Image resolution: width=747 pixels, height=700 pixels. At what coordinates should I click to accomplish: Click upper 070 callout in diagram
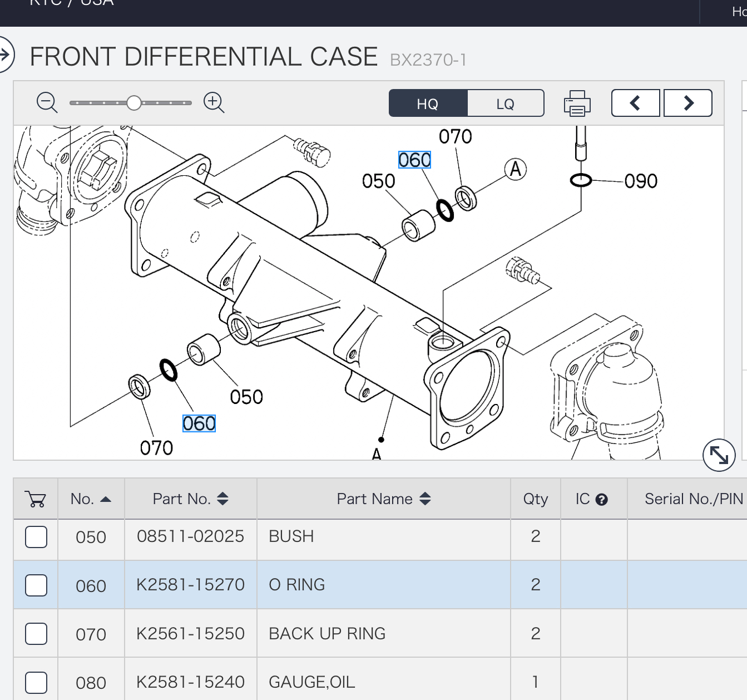click(456, 136)
